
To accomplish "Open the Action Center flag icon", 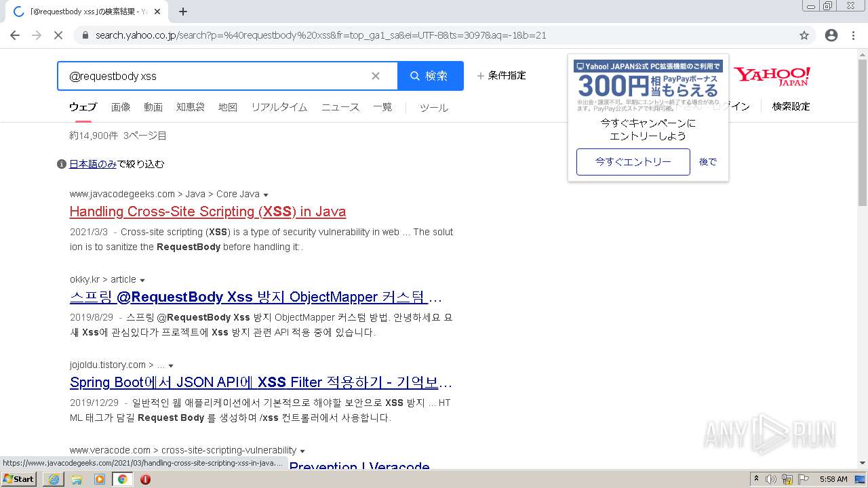I will 803,479.
